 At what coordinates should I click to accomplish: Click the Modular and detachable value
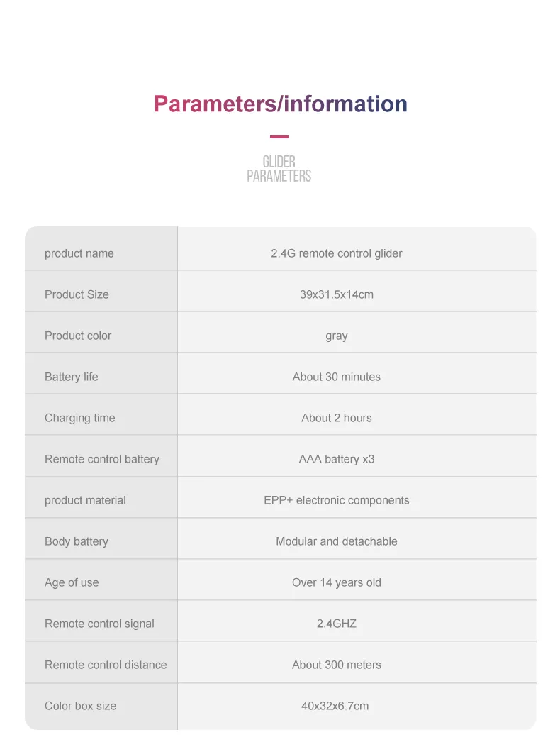coord(336,541)
